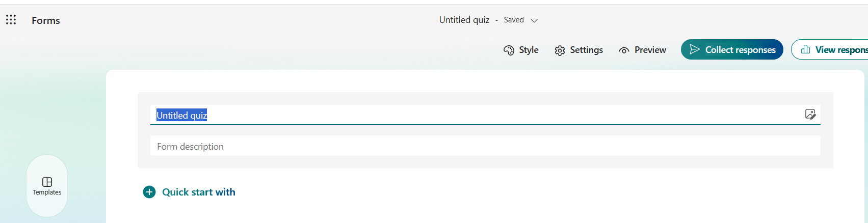Open Preview via its text label
The image size is (868, 223).
coord(650,50)
